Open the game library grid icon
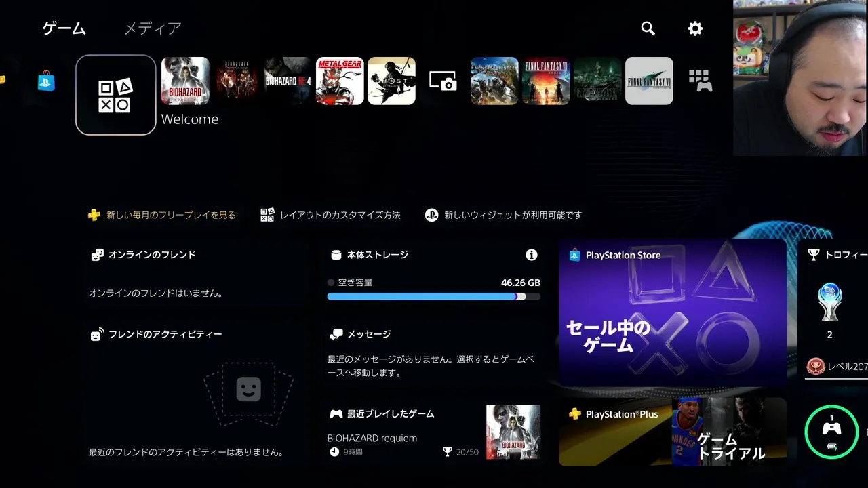The image size is (868, 488). tap(701, 81)
